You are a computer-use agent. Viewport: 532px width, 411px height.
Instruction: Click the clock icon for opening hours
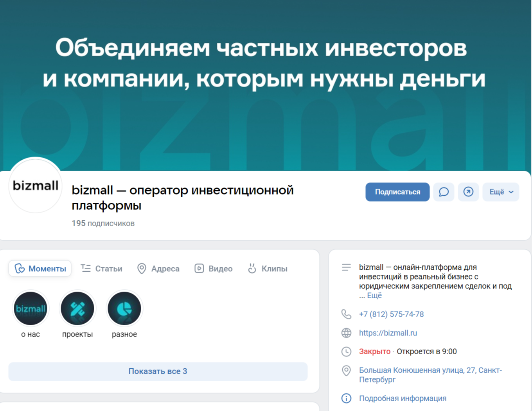click(346, 352)
